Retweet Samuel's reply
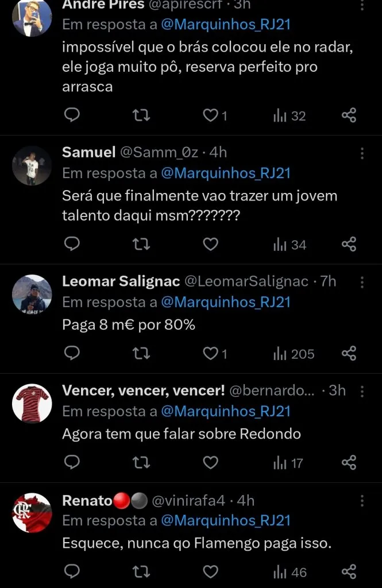The height and width of the screenshot is (588, 382). click(x=141, y=244)
